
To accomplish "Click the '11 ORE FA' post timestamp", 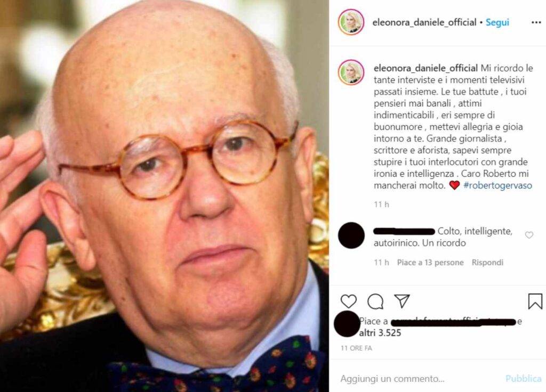I will click(x=356, y=348).
